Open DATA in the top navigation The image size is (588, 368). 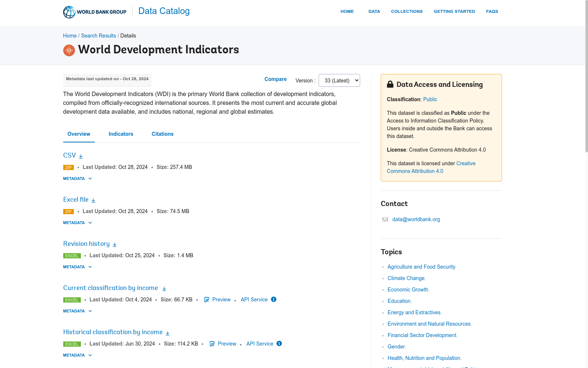(x=374, y=11)
